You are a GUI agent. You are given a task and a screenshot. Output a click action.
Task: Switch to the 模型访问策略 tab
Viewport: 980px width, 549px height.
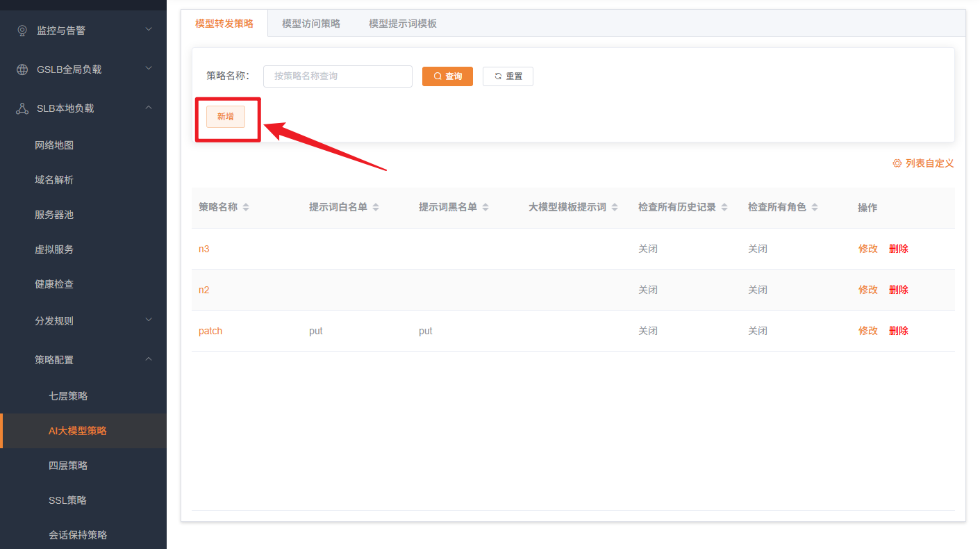point(310,22)
